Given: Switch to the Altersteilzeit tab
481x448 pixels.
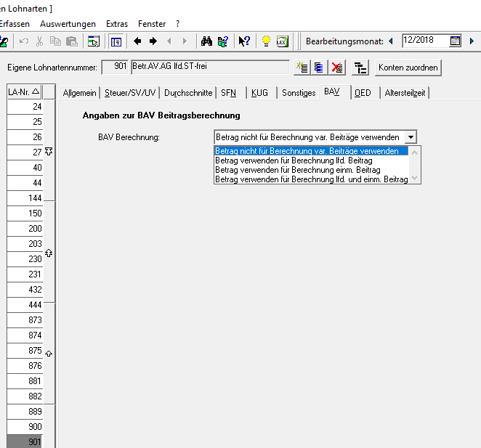Looking at the screenshot, I should click(405, 93).
